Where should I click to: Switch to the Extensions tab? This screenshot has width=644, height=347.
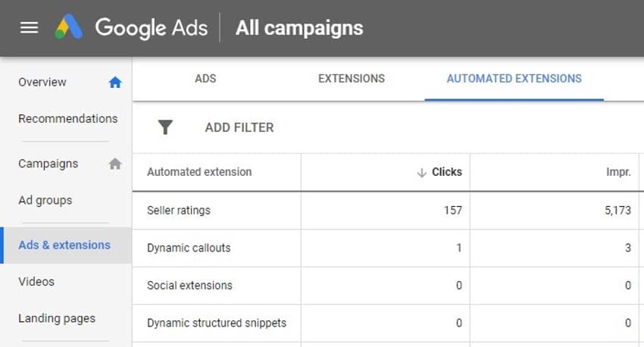pyautogui.click(x=351, y=79)
